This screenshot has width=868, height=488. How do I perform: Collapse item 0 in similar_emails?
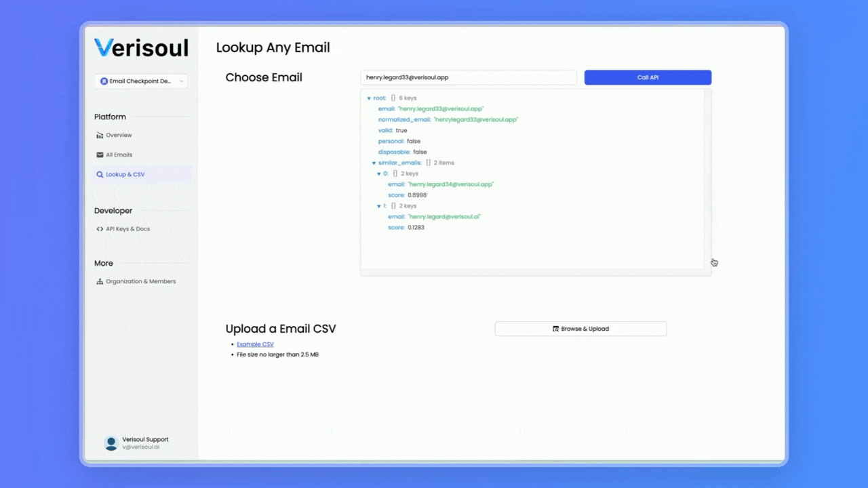[x=379, y=174]
